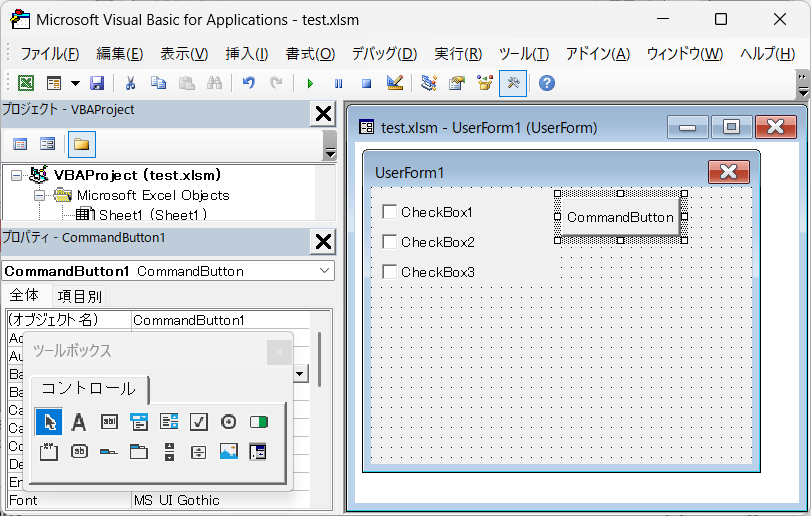Click the Reset (stop) toolbar icon
The image size is (811, 516).
tap(366, 83)
